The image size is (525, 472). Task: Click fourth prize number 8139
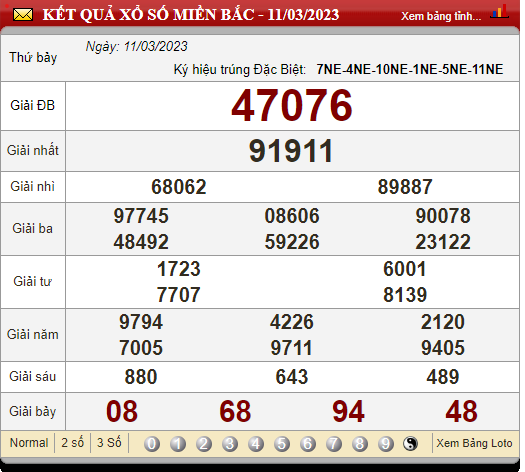pos(405,295)
